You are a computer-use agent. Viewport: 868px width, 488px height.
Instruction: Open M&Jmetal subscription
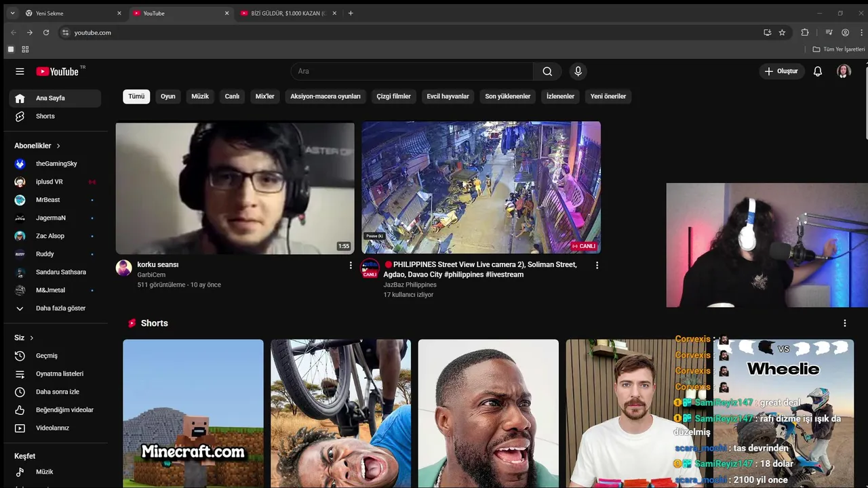pos(55,290)
